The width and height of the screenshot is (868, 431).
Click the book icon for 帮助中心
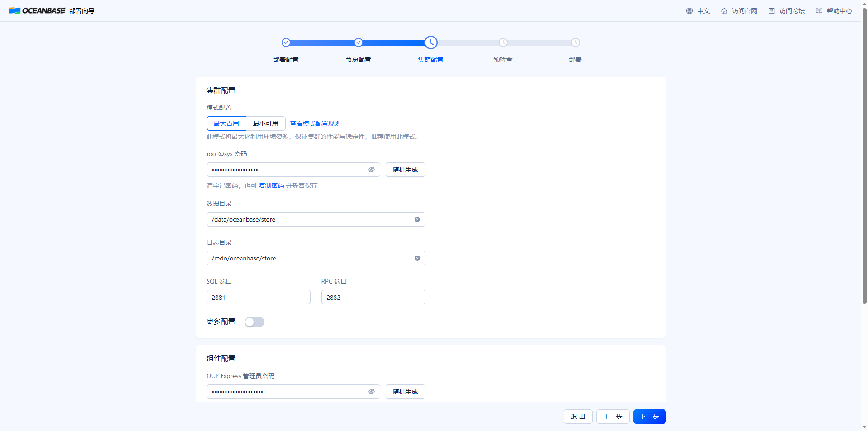pos(819,11)
